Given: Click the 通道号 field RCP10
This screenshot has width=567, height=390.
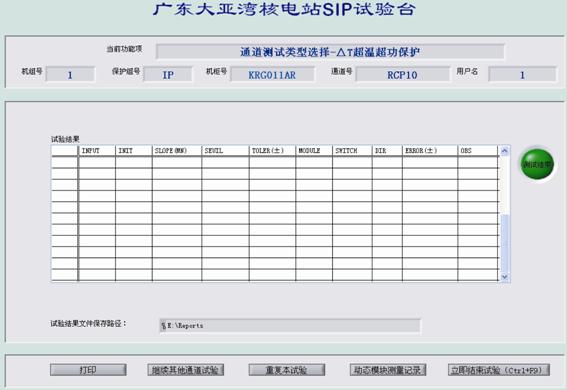Looking at the screenshot, I should 402,75.
